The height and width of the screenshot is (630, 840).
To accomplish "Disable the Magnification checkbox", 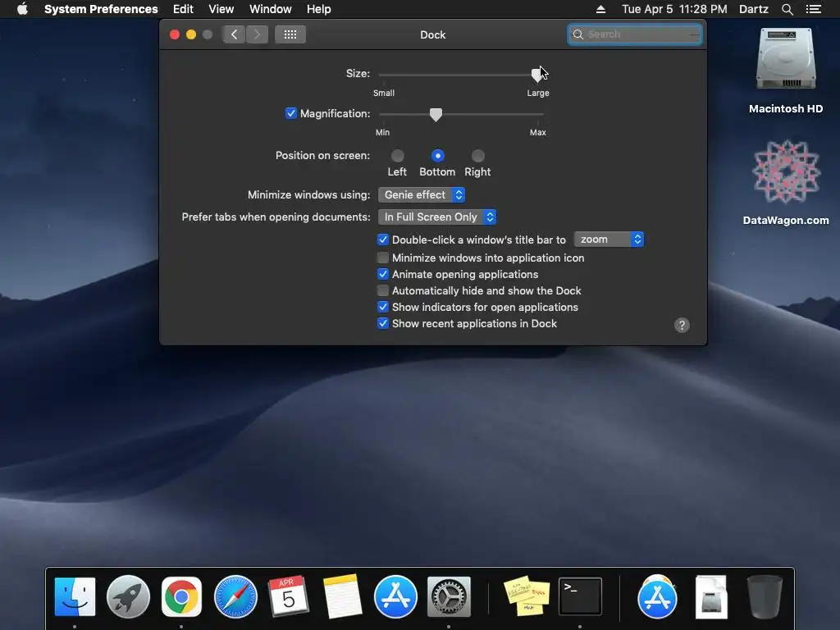I will click(291, 113).
